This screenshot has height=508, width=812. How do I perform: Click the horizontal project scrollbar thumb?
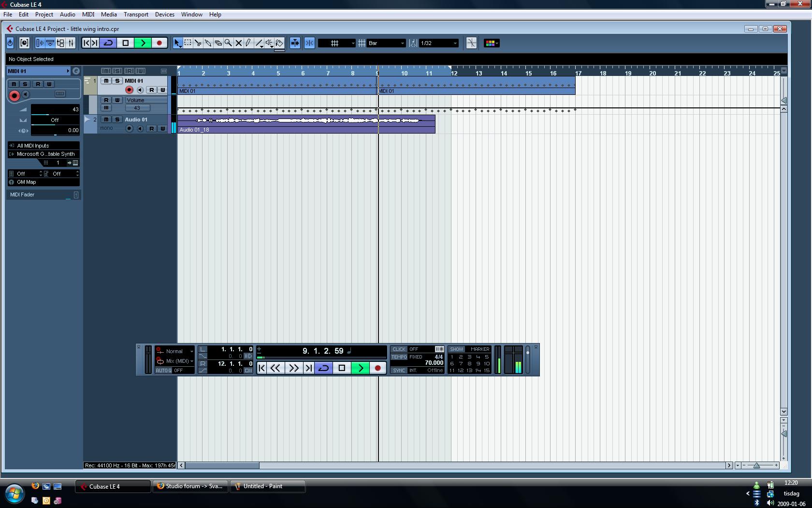[x=222, y=465]
